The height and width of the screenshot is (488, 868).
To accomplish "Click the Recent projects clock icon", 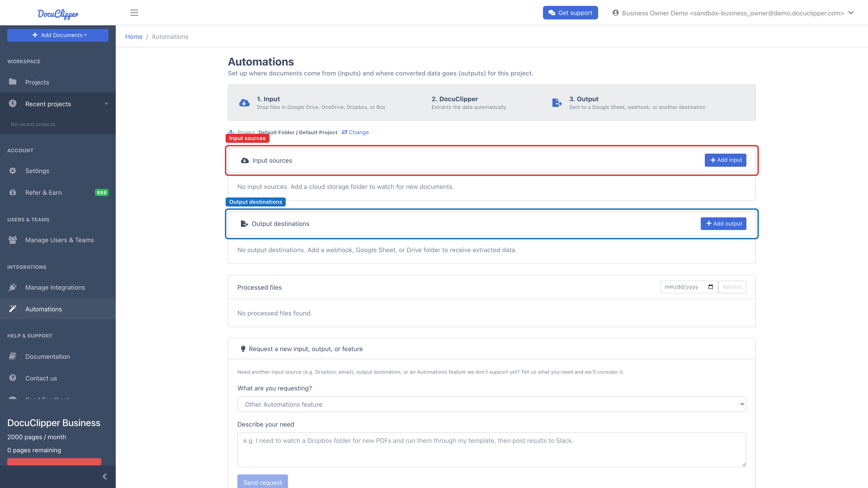I will tap(12, 103).
